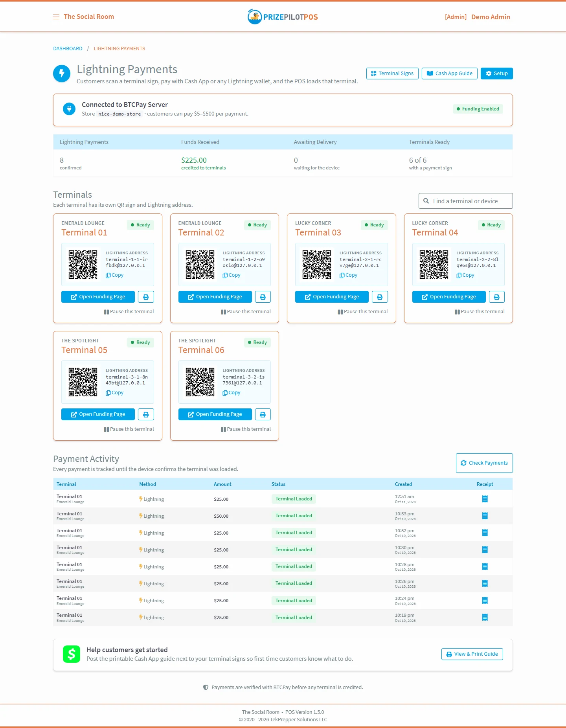View receipt for the 10:53 pm payment
The image size is (566, 728).
coord(485,516)
